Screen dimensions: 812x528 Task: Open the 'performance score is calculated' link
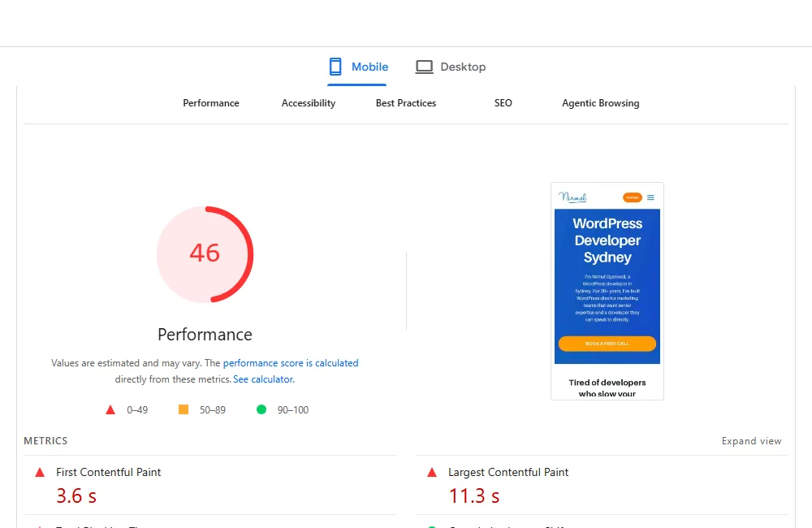click(x=291, y=363)
